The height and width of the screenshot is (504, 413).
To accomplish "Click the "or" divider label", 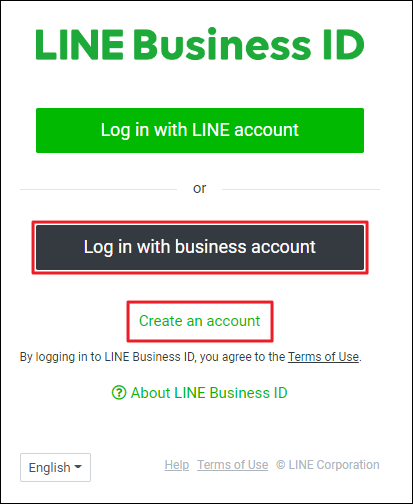I will click(199, 189).
